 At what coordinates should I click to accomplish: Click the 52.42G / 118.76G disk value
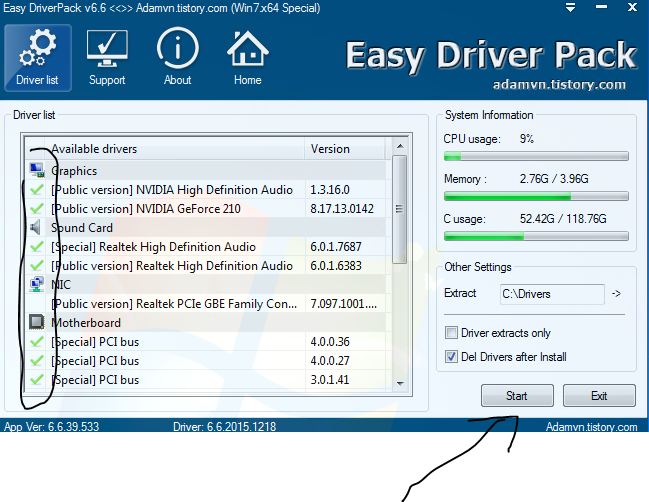(563, 219)
